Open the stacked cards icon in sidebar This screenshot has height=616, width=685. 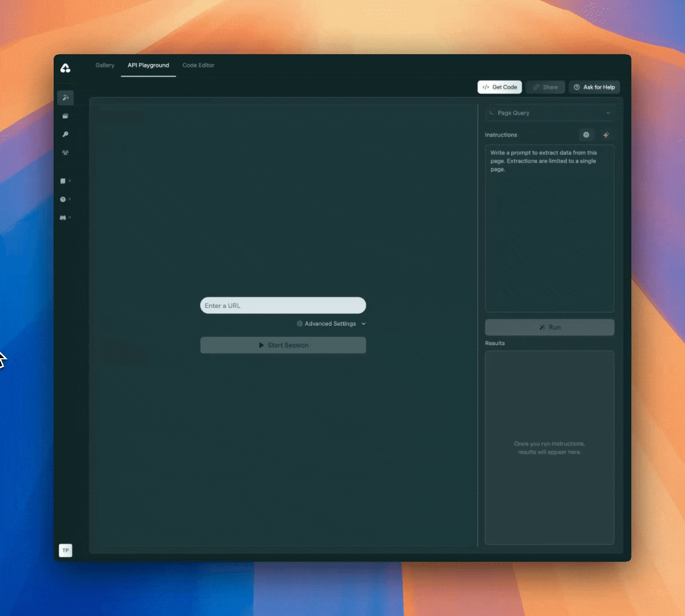[66, 116]
